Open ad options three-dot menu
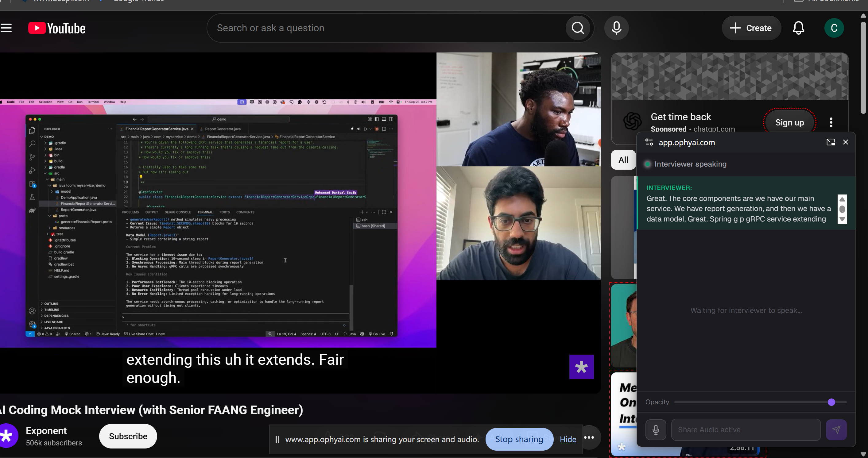868x458 pixels. pos(831,122)
